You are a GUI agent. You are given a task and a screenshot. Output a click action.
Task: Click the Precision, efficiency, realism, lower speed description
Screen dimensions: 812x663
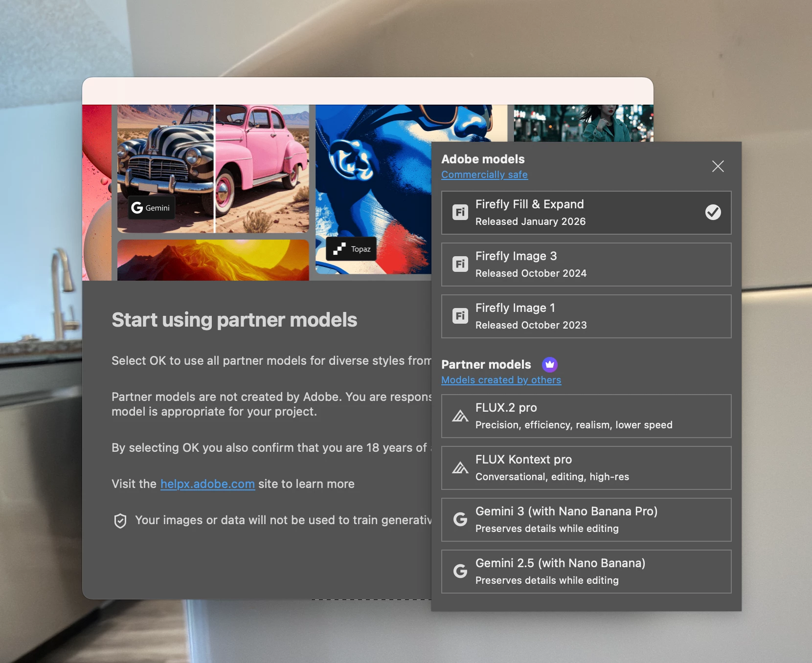(x=574, y=425)
